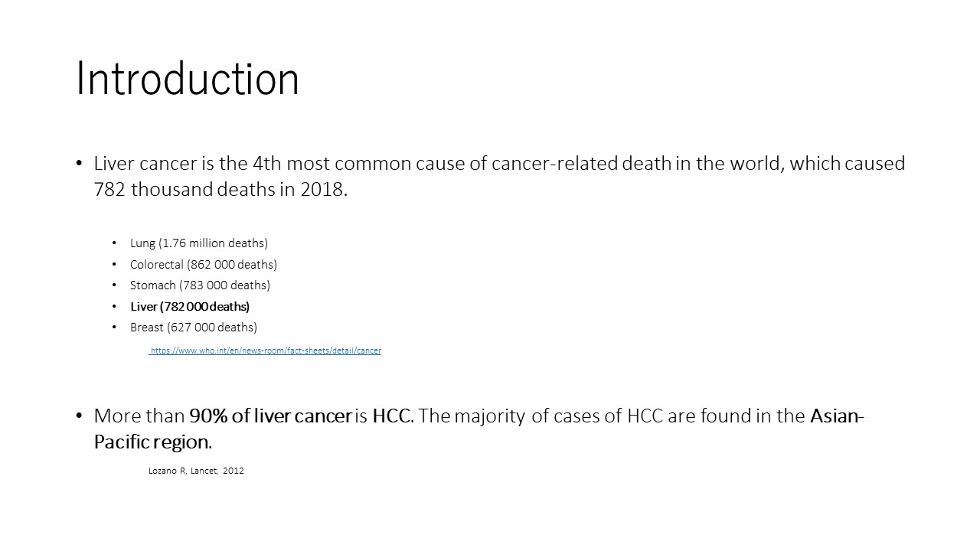Screen dimensions: 980x551
Task: Click the bullet marker beside Lung
Action: tap(114, 243)
